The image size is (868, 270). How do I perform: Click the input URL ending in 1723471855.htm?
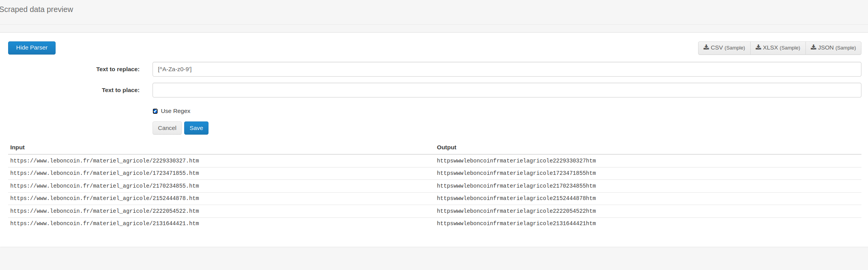[105, 173]
